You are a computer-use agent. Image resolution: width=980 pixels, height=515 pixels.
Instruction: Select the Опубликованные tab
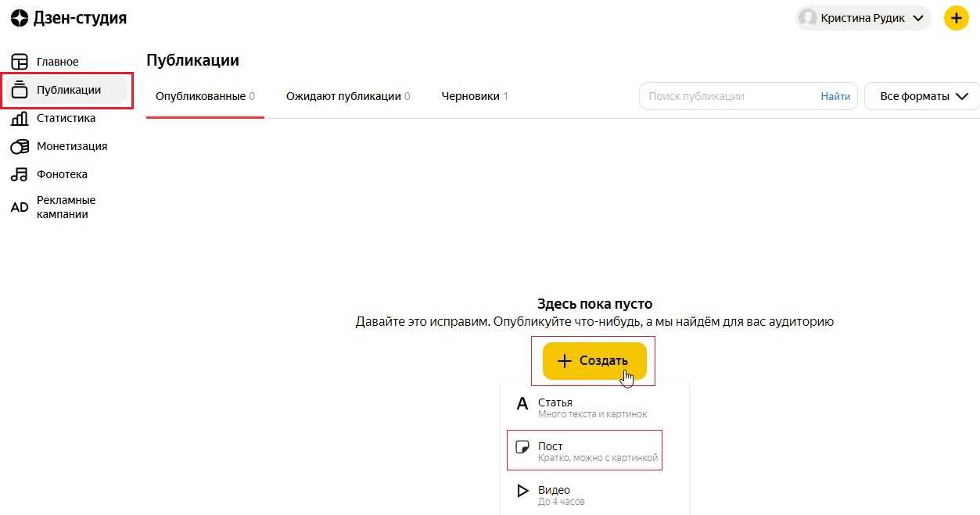tap(205, 96)
